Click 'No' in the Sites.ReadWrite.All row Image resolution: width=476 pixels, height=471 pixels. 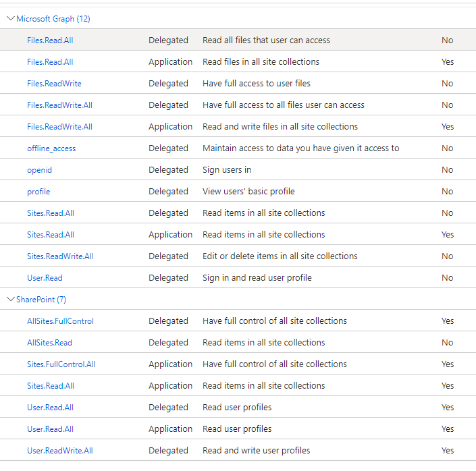(447, 256)
